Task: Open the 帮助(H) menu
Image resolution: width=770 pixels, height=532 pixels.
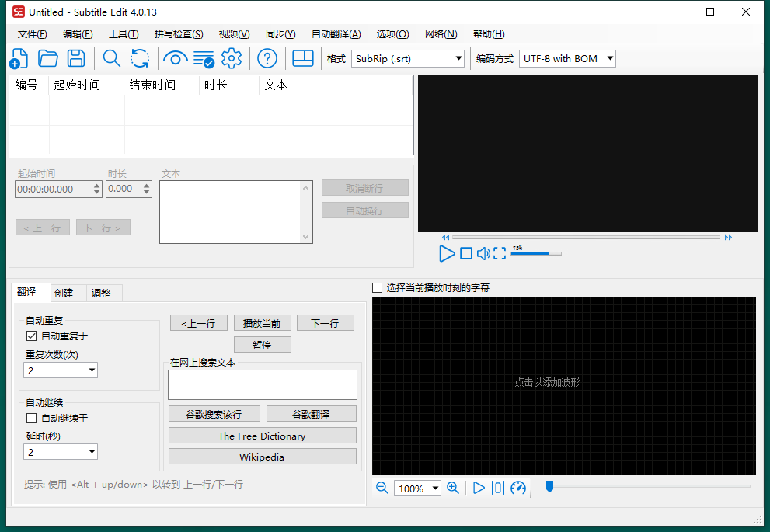Action: (489, 34)
